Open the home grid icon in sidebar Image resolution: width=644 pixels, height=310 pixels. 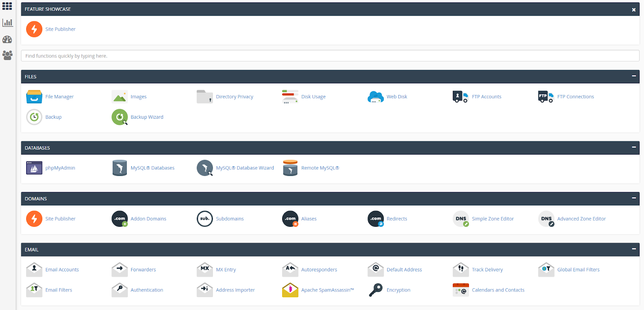click(7, 6)
